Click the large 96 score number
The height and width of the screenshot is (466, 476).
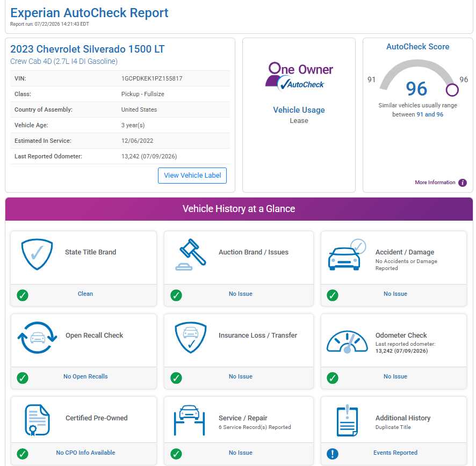(x=416, y=89)
